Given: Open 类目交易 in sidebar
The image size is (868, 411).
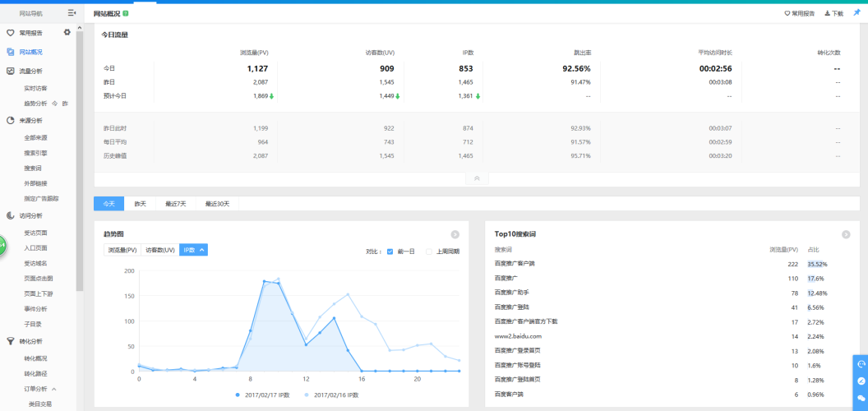Looking at the screenshot, I should click(40, 404).
